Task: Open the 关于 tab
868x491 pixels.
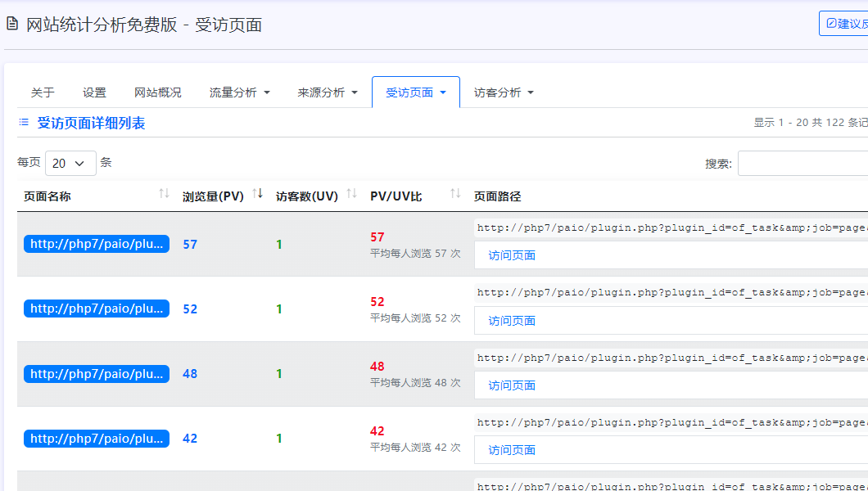Action: [x=43, y=92]
